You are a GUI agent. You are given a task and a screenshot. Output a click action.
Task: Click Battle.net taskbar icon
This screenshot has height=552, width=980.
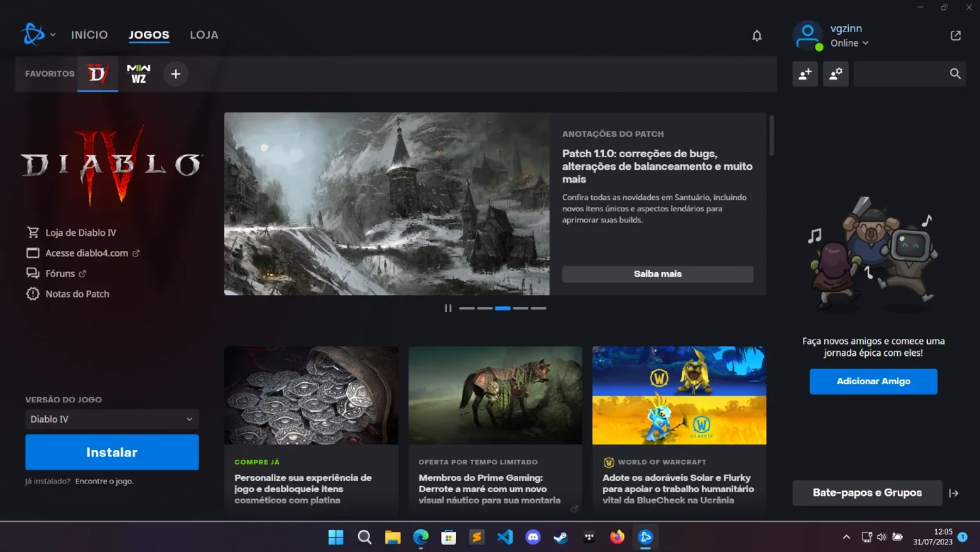[645, 537]
